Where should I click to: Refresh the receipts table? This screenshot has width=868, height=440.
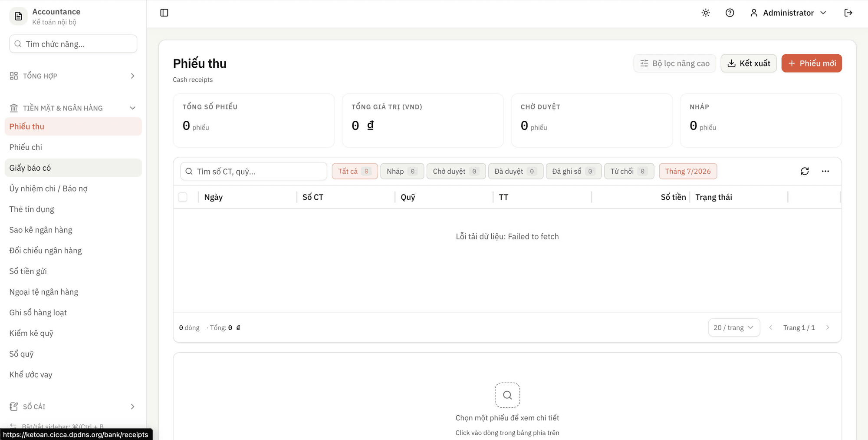(805, 171)
